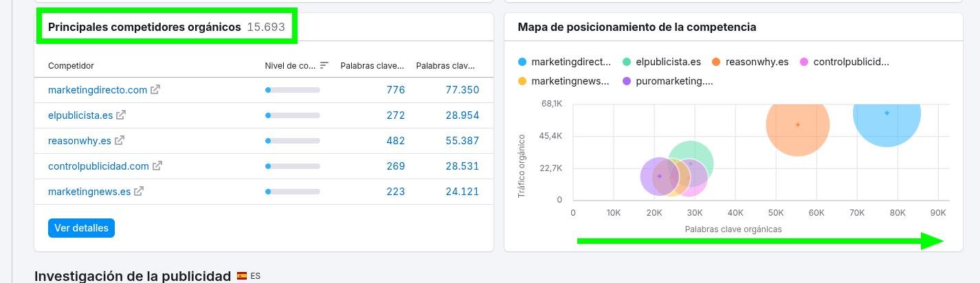Click the sort icon in Nivel de competencia column
Viewport: 980px width, 283px height.
[x=324, y=66]
